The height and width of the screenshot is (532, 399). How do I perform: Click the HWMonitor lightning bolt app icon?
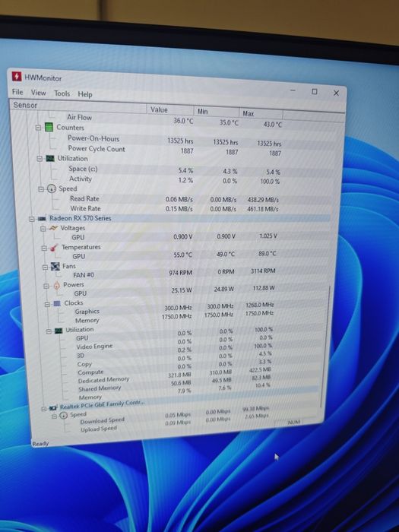tap(17, 77)
